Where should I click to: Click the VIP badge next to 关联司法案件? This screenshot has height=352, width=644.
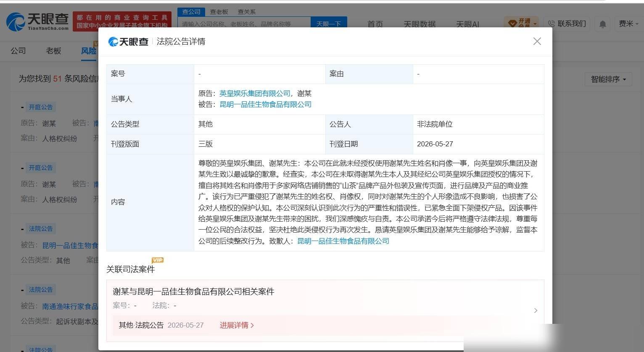point(158,260)
